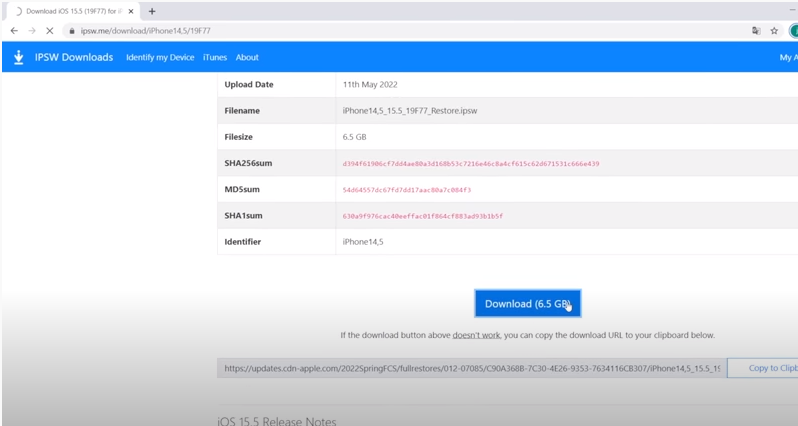Click the Identifier value iPhone14,5
This screenshot has height=426, width=798.
[x=363, y=242]
